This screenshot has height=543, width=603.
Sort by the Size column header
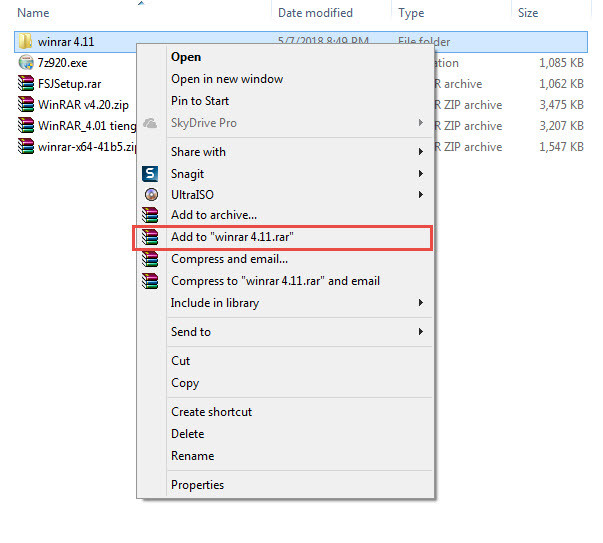point(528,13)
